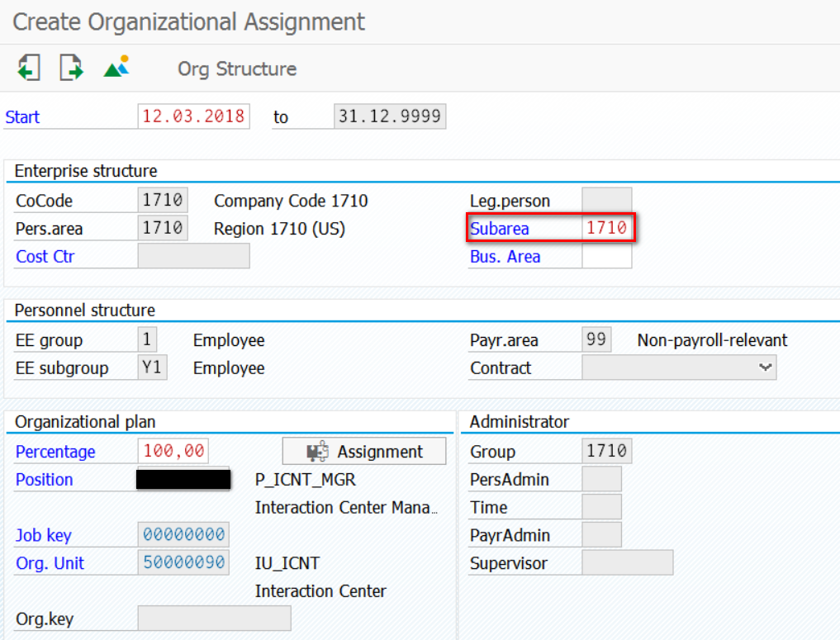Click the next record icon in the toolbar
This screenshot has height=640, width=840.
coord(71,68)
